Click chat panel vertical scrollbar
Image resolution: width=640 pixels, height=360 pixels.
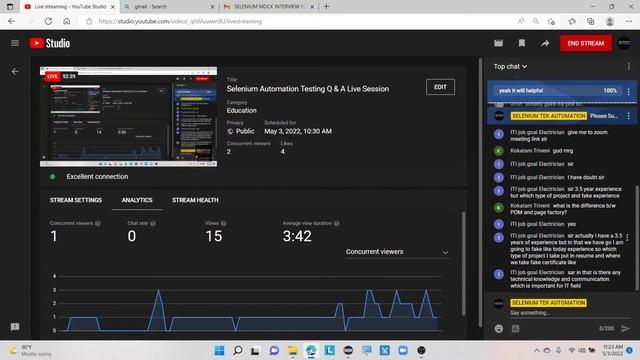pyautogui.click(x=637, y=238)
